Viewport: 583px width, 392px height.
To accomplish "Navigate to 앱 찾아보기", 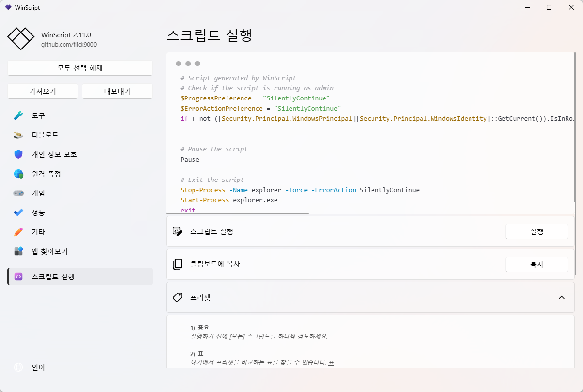I will [x=49, y=251].
